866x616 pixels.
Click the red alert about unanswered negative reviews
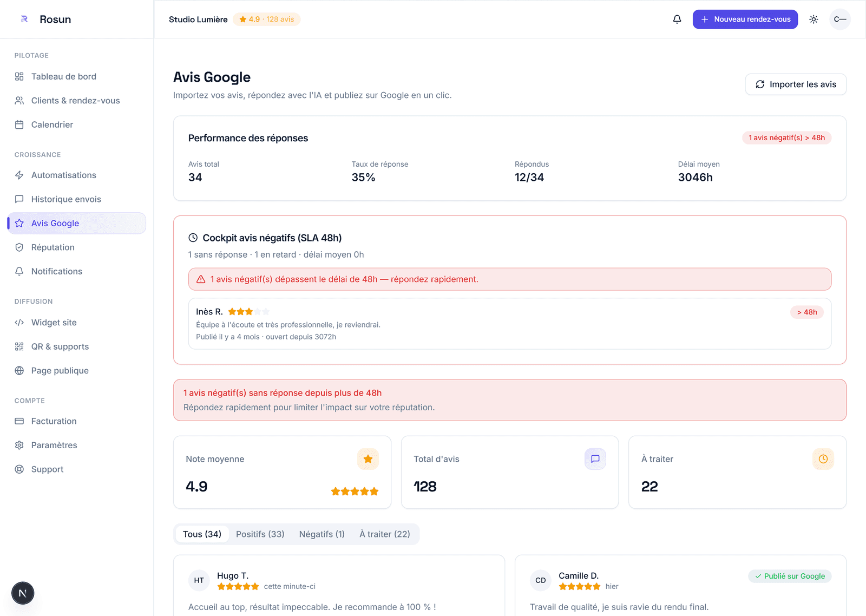[x=510, y=400]
